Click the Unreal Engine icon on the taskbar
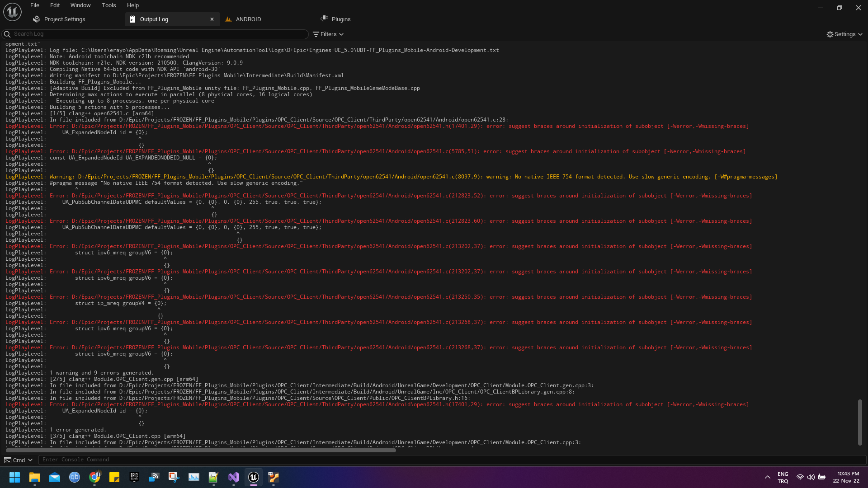The width and height of the screenshot is (868, 488). (x=254, y=477)
